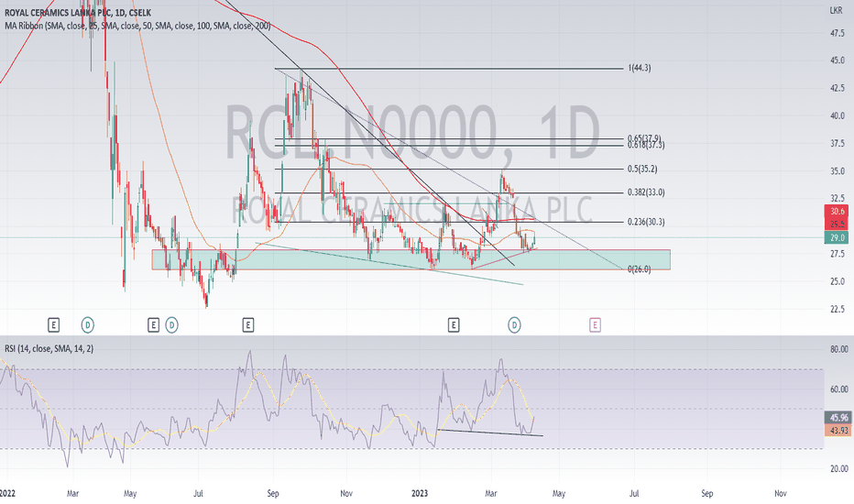Click the 43.93 RSI average value label

(x=838, y=431)
